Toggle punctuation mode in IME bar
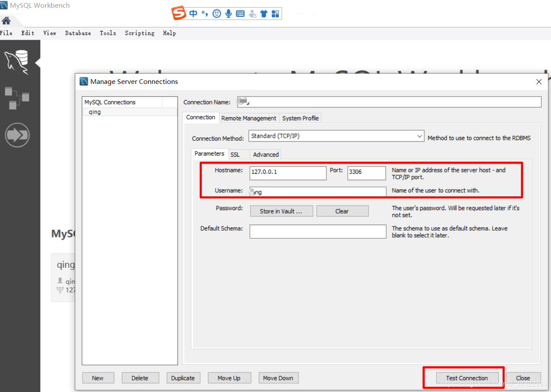The height and width of the screenshot is (392, 551). [x=205, y=14]
